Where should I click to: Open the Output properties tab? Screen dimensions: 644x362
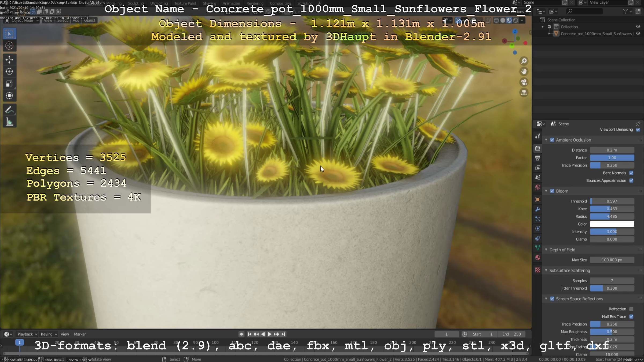pos(537,158)
